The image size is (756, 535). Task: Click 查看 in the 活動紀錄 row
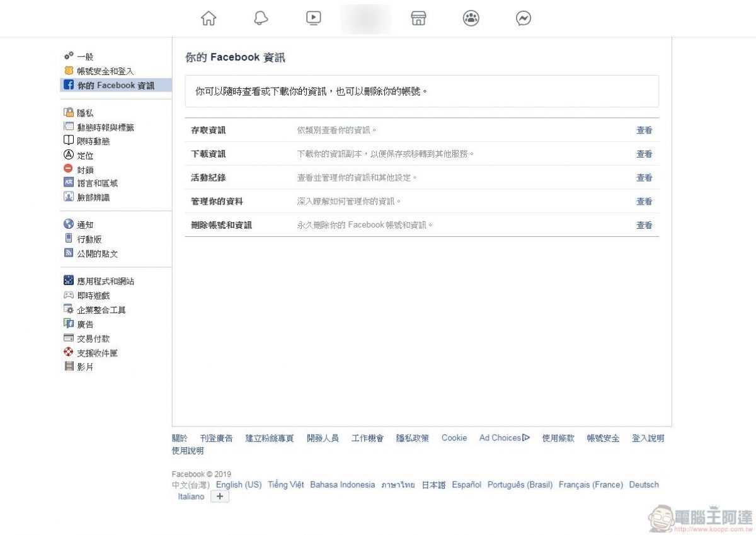(x=644, y=178)
